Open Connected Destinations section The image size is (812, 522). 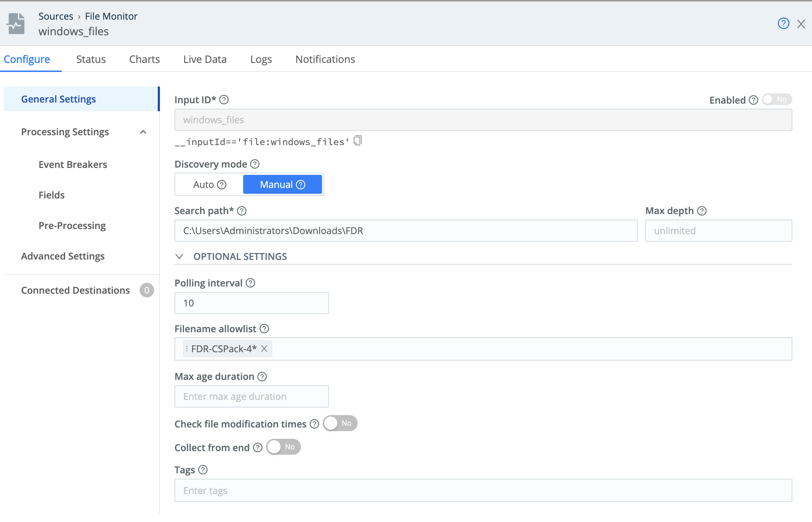(76, 290)
